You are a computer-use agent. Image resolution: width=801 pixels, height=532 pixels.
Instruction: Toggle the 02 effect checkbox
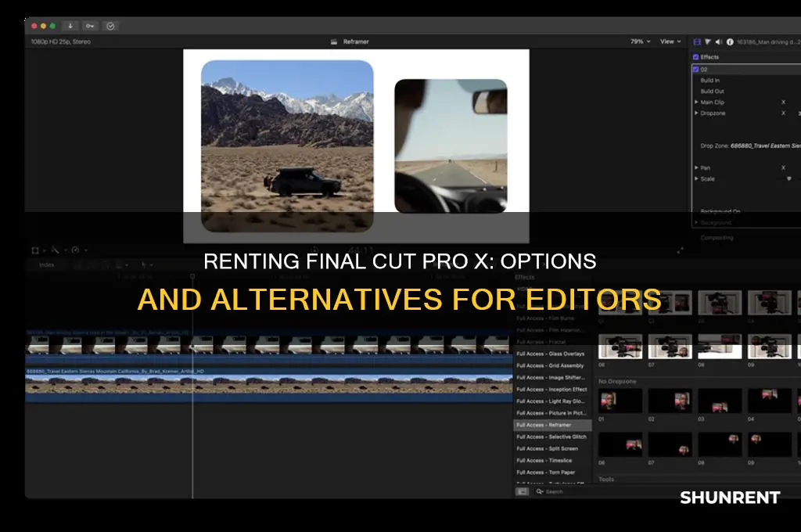[x=695, y=69]
